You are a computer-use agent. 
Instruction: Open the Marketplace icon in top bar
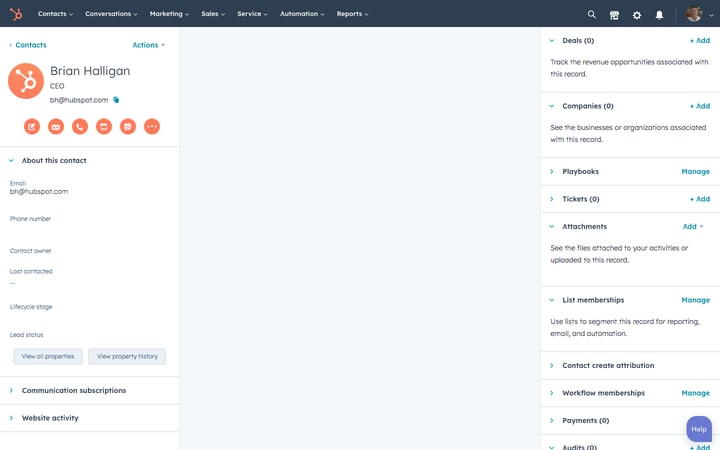[x=614, y=15]
